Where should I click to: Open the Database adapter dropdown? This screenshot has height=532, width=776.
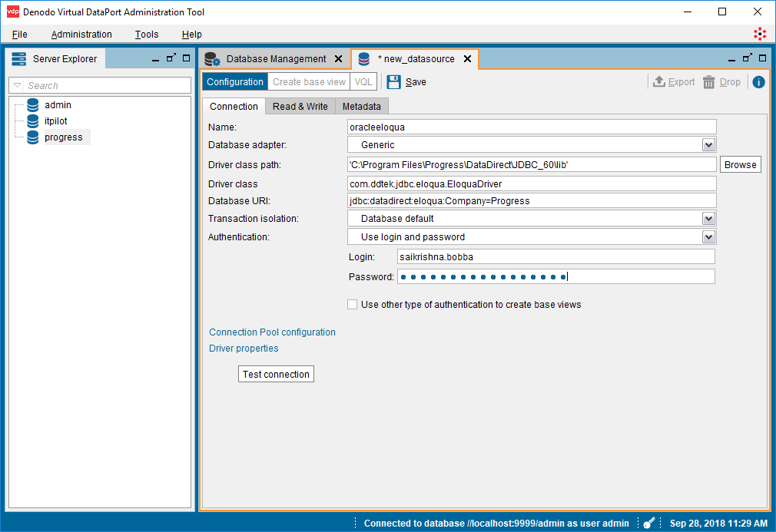708,144
